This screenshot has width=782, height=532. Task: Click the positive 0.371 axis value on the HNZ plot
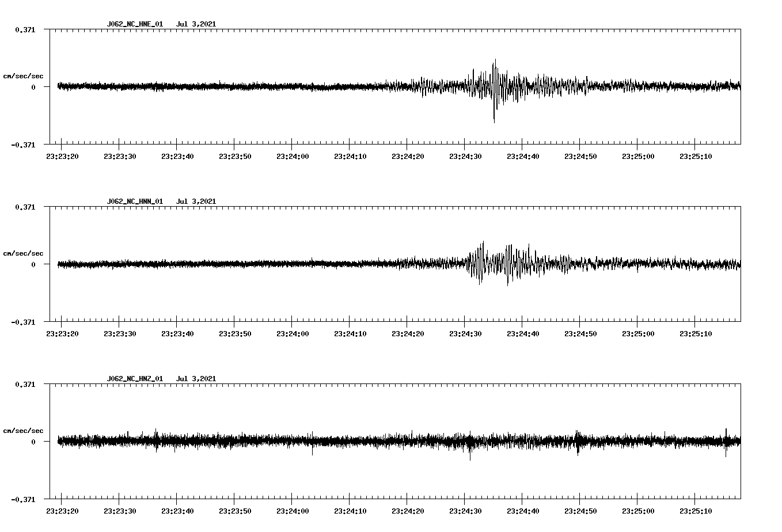[x=25, y=384]
